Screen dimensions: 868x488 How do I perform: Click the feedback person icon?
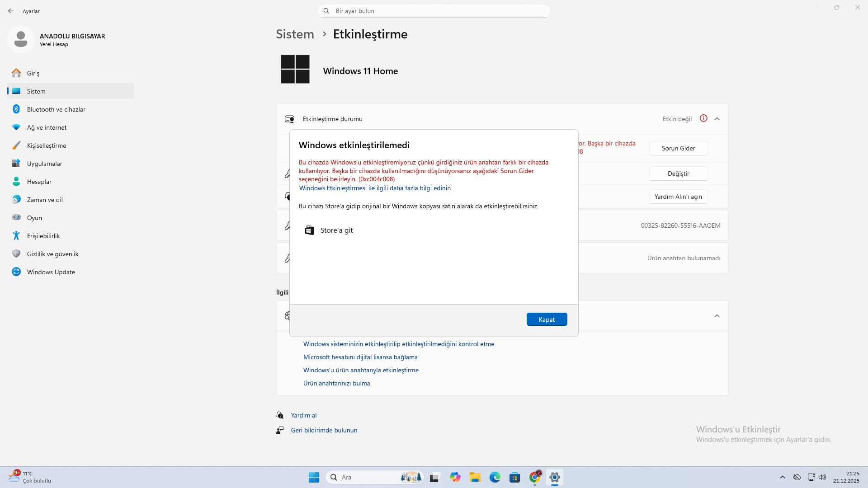point(280,430)
